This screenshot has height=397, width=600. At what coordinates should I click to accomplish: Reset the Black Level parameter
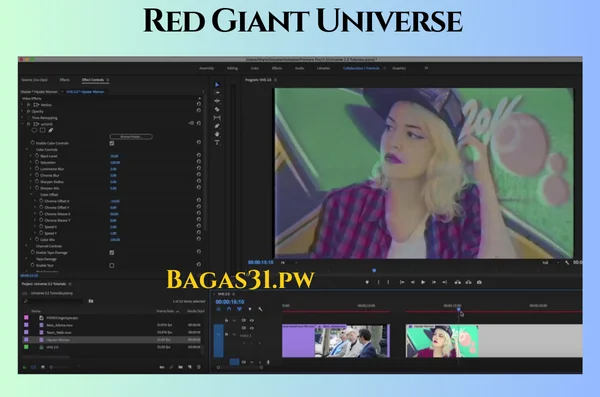pos(199,155)
